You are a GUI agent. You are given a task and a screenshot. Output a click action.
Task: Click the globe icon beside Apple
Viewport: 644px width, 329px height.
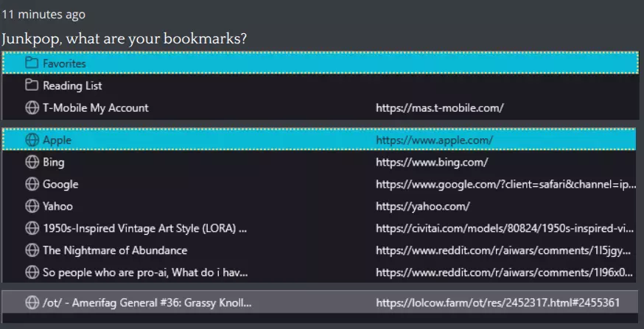32,140
